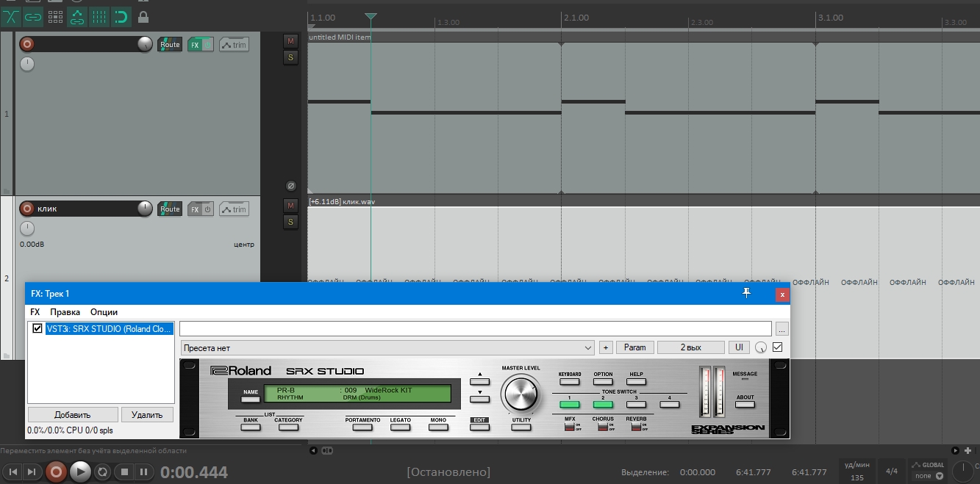Toggle grid lines toolbar icon
Viewport: 980px width, 484px height.
pyautogui.click(x=99, y=15)
